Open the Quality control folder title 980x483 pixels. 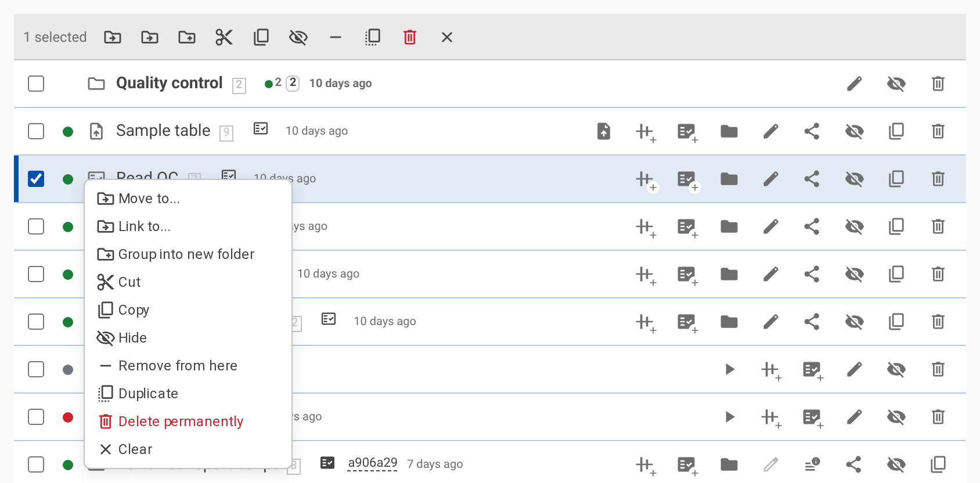(x=169, y=83)
